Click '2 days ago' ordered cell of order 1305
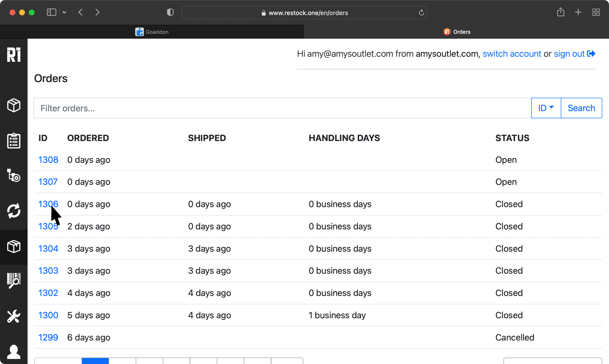This screenshot has width=609, height=364. coord(89,226)
